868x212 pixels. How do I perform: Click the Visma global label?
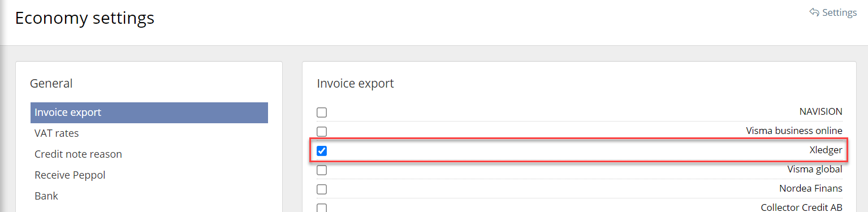815,170
